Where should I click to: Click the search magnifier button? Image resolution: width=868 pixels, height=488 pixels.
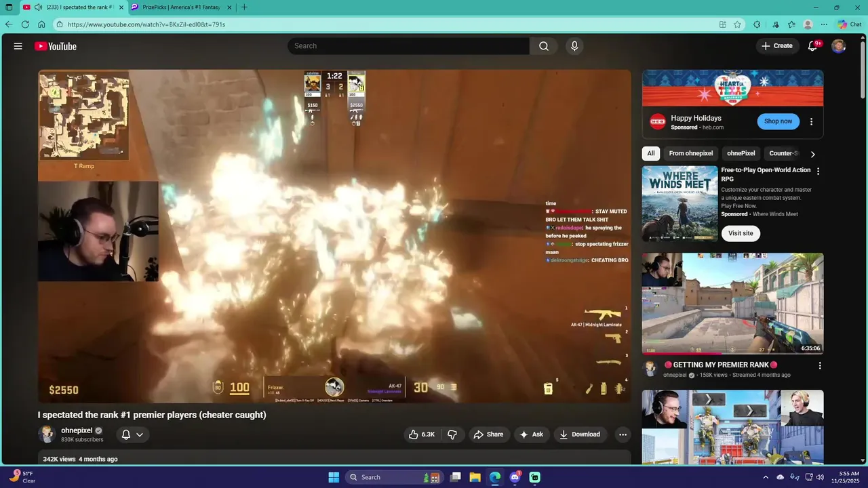pyautogui.click(x=544, y=46)
